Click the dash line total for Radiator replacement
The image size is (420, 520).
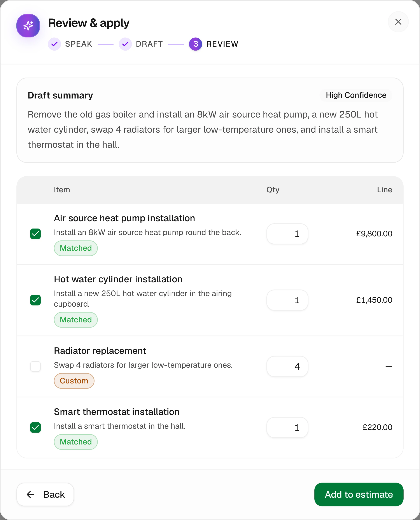[x=388, y=367]
